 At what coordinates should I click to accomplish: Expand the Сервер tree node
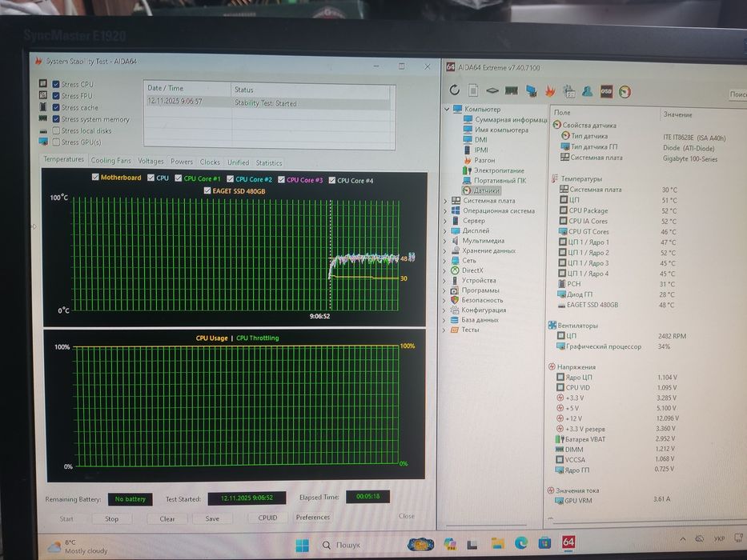coord(445,221)
